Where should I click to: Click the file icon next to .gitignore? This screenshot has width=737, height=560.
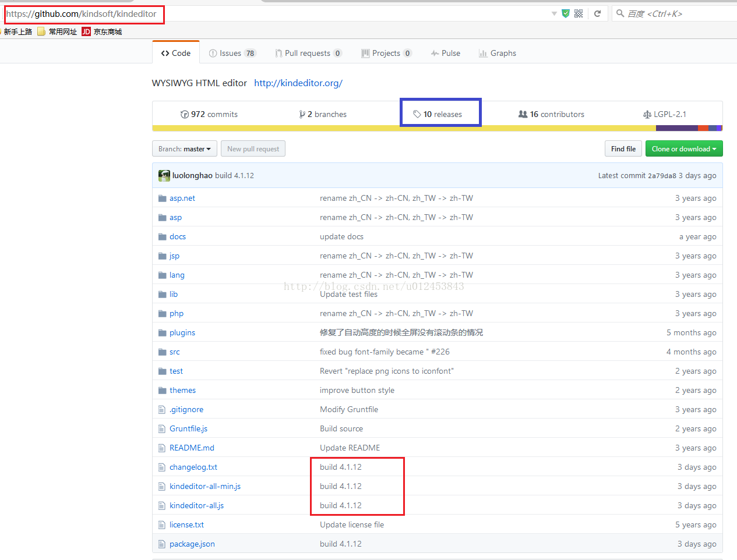pos(162,410)
